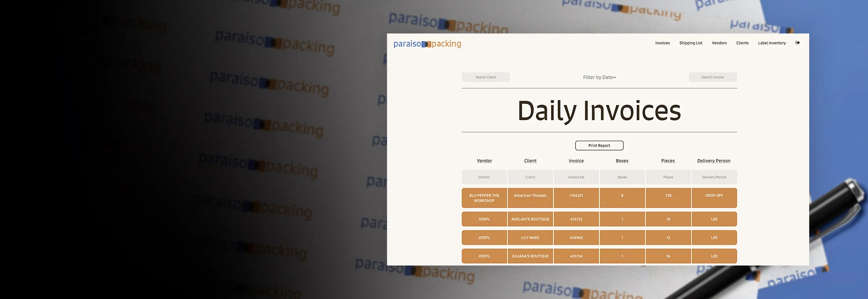The image size is (868, 299).
Task: Click the 8 boxes cell
Action: pyautogui.click(x=622, y=198)
